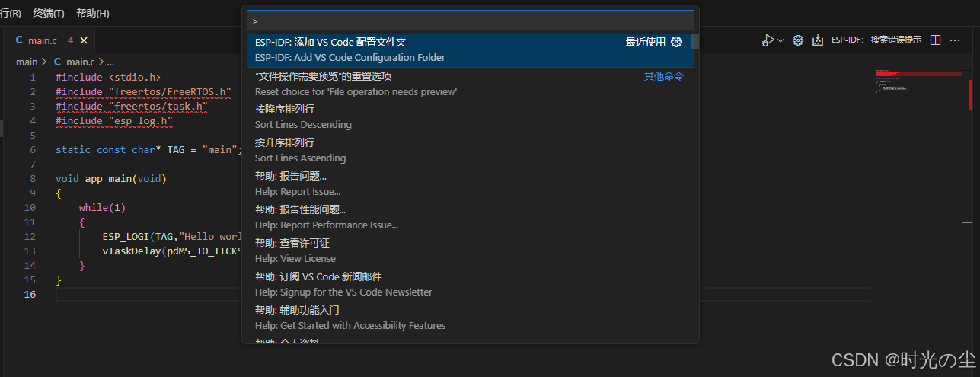Click '#include "esp_log.h"' line
980x377 pixels.
(x=114, y=121)
